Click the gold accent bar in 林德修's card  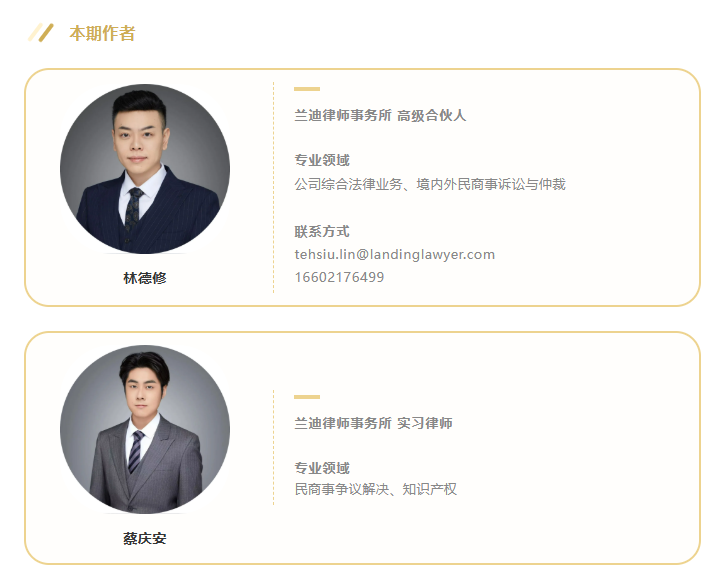coord(307,89)
